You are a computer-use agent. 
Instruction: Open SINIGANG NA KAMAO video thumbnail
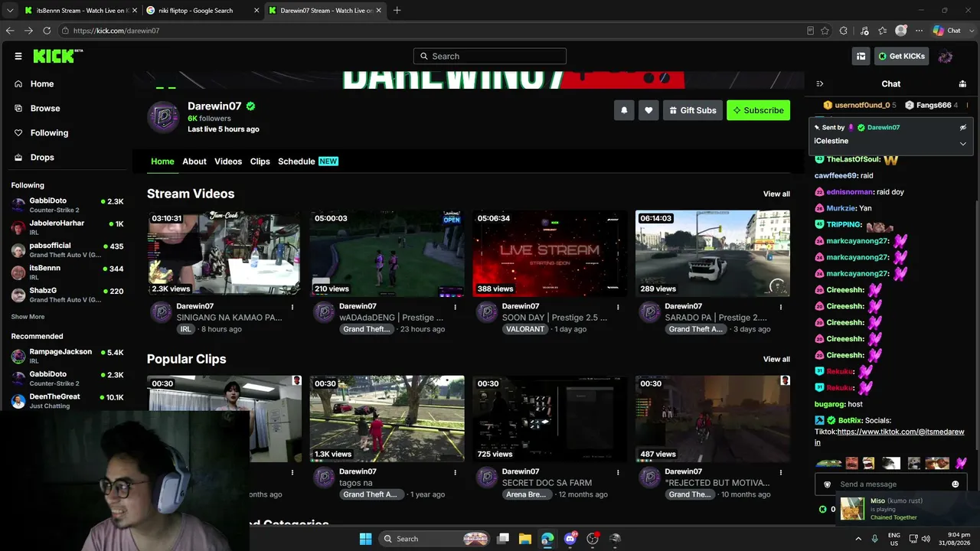pos(224,253)
